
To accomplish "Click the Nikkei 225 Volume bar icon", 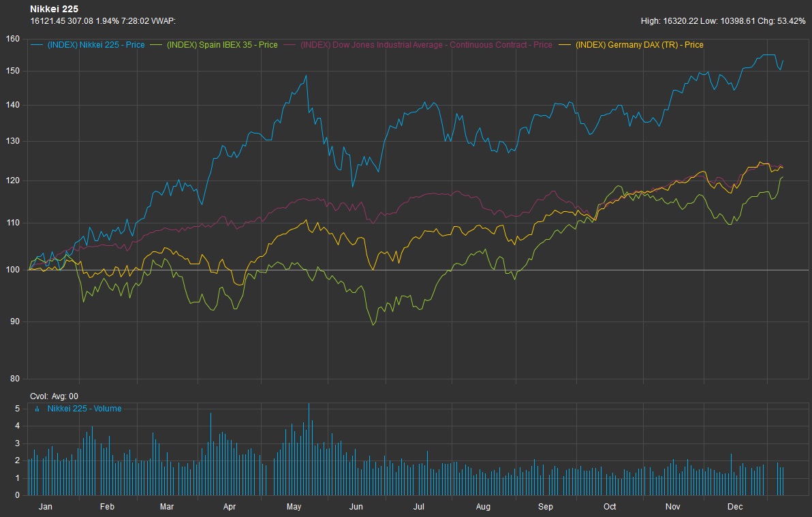I will (37, 409).
